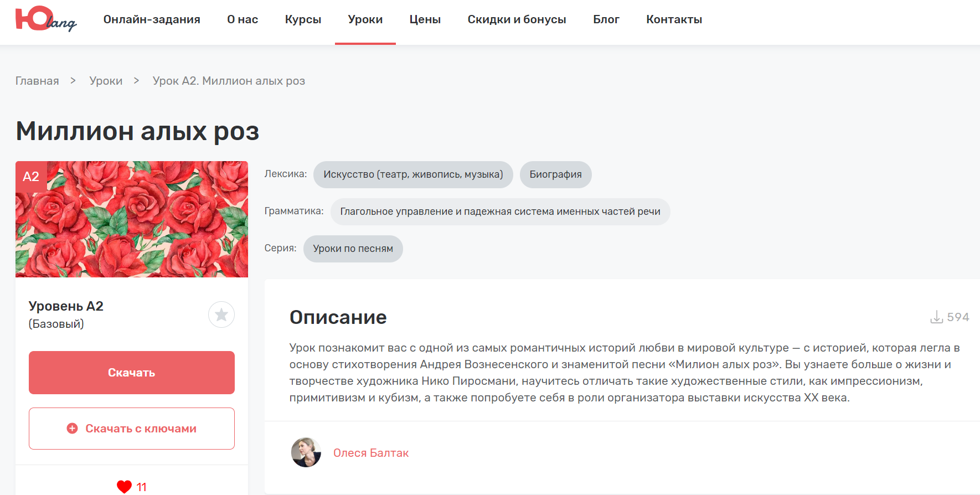Open Олеся Балтак author avatar

tap(306, 452)
